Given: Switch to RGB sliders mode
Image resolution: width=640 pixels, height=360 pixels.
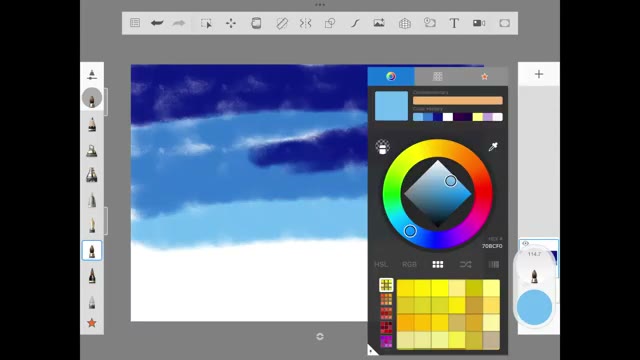Looking at the screenshot, I should click(409, 264).
